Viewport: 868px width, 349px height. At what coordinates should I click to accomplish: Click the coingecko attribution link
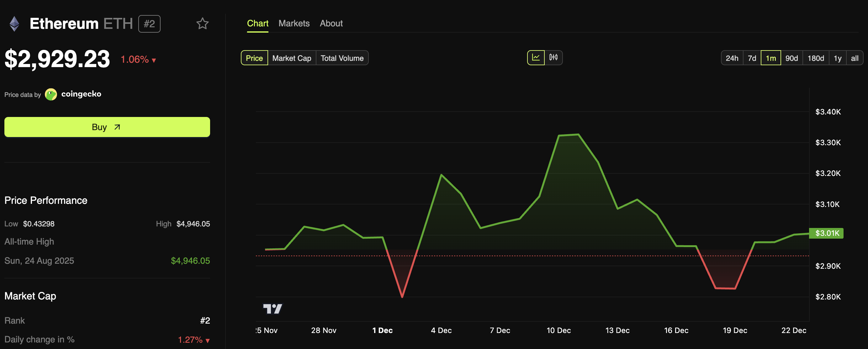tap(81, 94)
